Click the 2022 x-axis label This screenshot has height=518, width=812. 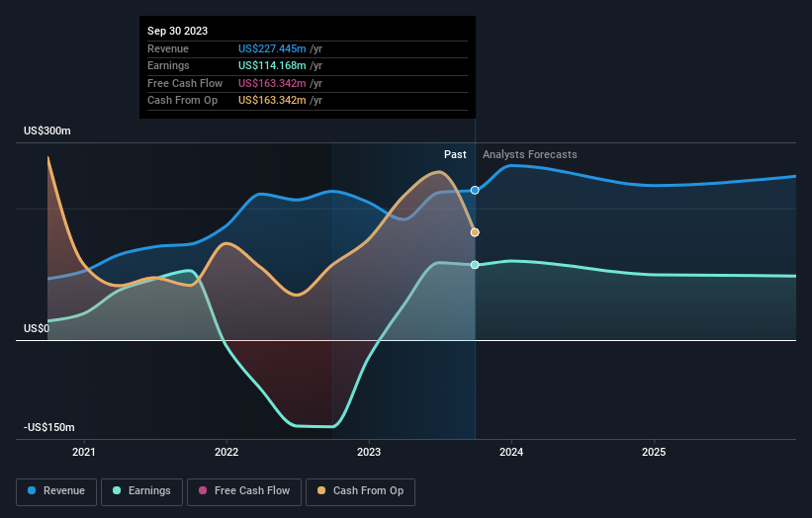(x=226, y=452)
